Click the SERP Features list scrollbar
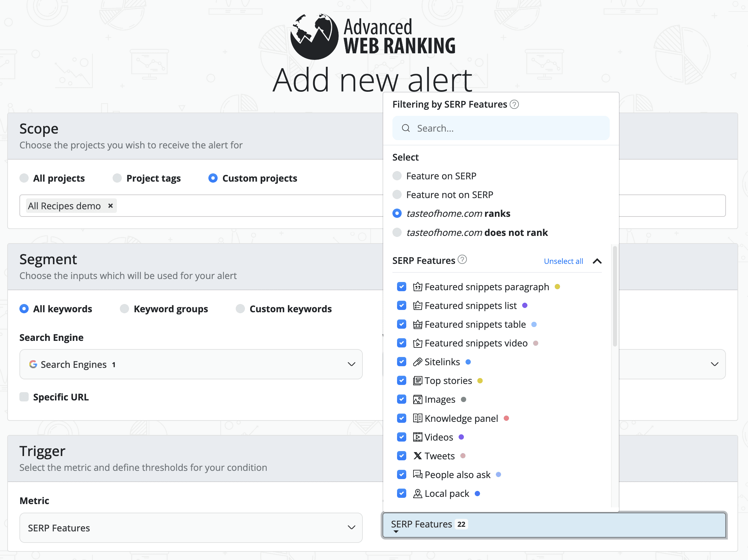748x560 pixels. [615, 296]
